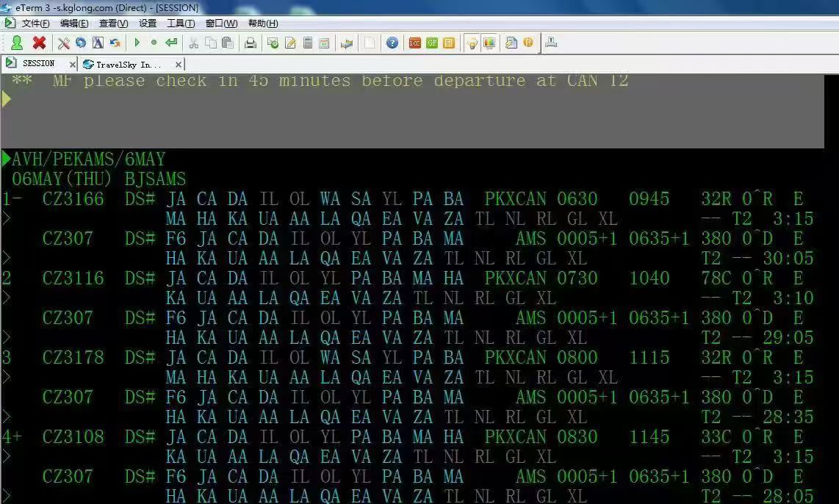Toggle the light bulb hint button
The height and width of the screenshot is (504, 839).
click(472, 43)
